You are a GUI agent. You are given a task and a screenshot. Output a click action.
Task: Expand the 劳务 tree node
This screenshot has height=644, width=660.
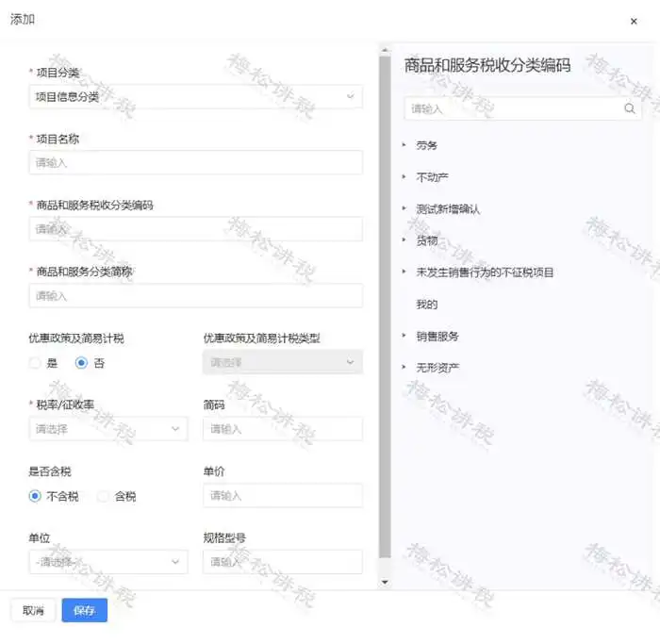coord(404,145)
